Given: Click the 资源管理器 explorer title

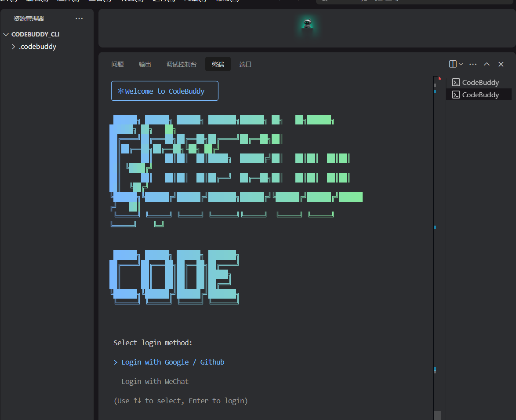Looking at the screenshot, I should (29, 18).
